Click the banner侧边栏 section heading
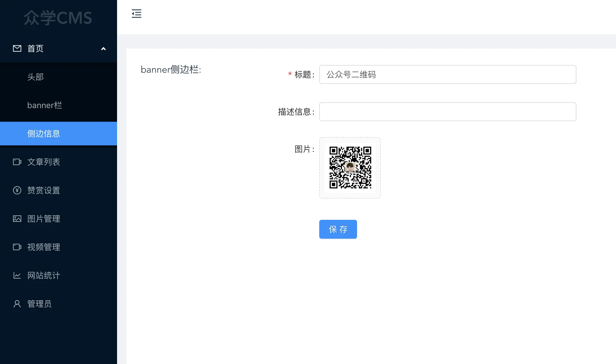The height and width of the screenshot is (364, 616). coord(171,69)
